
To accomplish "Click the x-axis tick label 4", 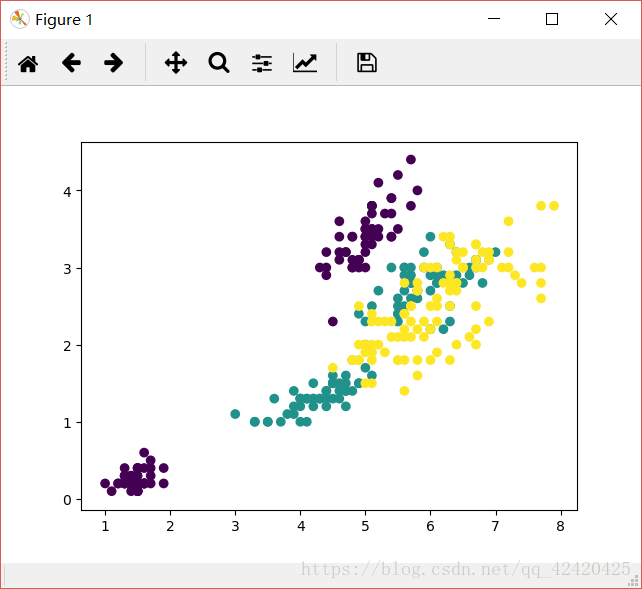I will click(x=301, y=526).
